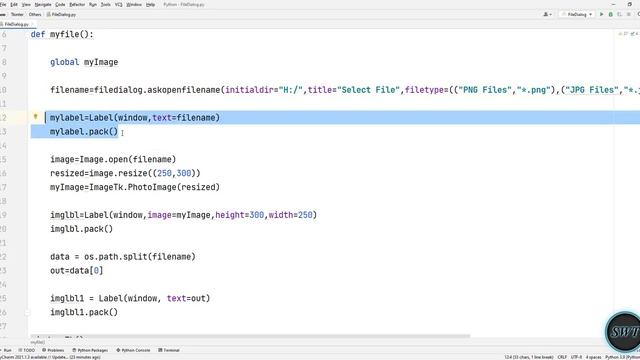Image resolution: width=640 pixels, height=360 pixels.
Task: Click "Select File" string in code
Action: [x=369, y=90]
